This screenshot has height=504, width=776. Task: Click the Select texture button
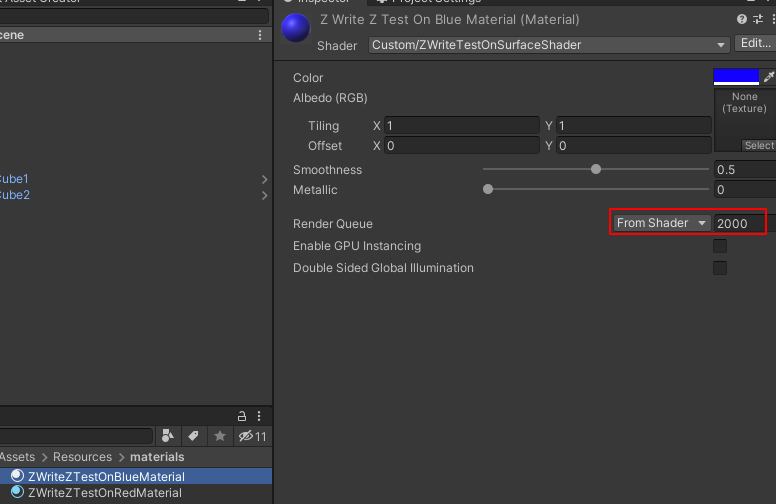[x=759, y=146]
